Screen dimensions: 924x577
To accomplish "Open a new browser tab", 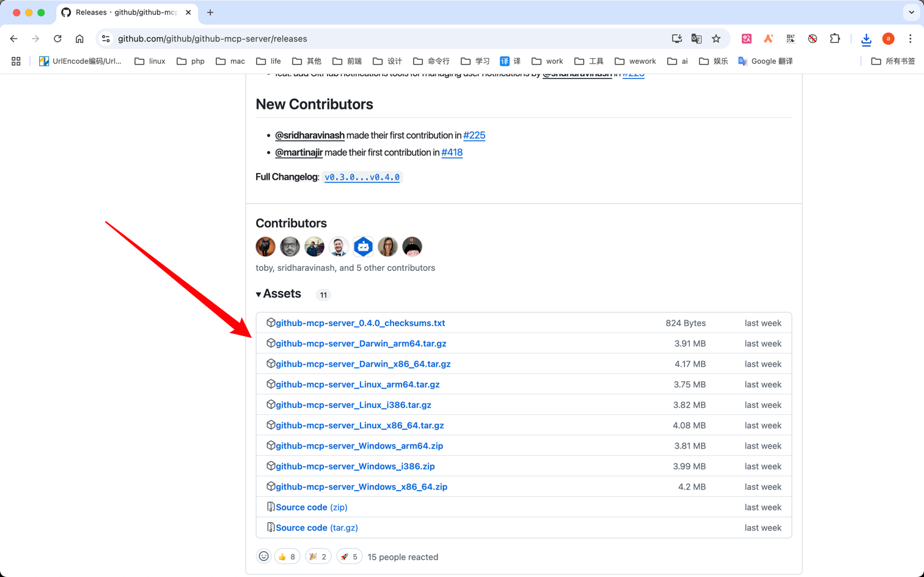I will coord(210,12).
